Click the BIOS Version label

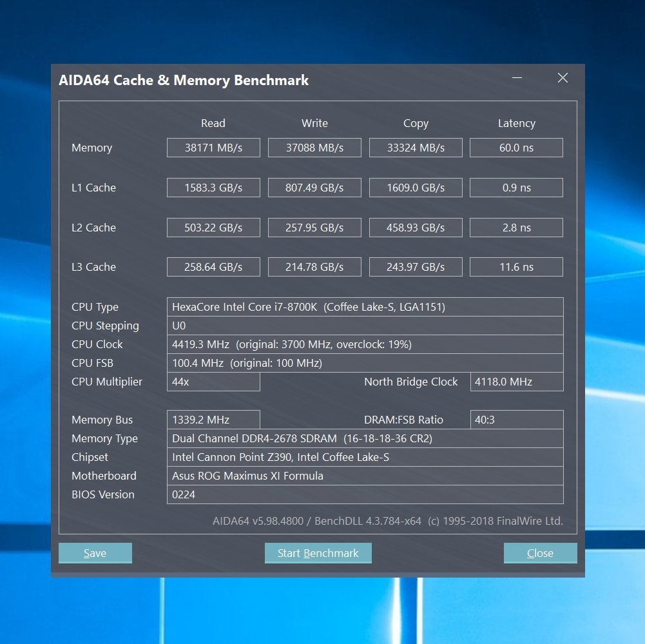pos(103,494)
